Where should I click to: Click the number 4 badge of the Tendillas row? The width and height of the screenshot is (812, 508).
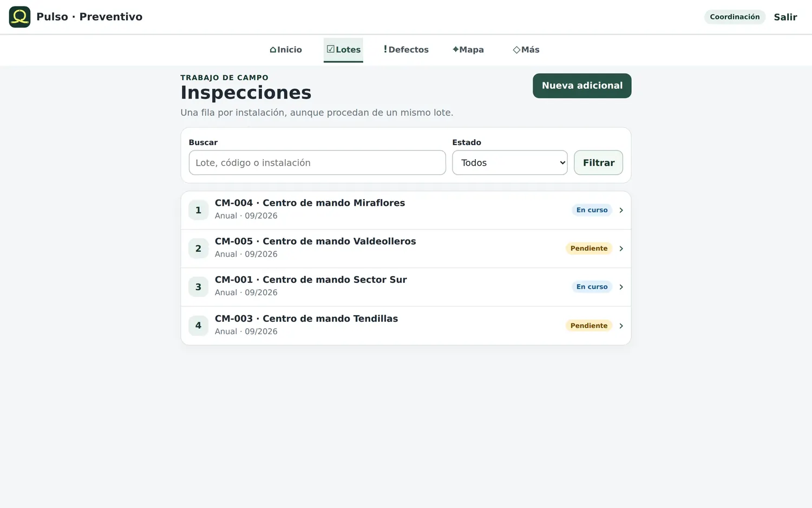(x=198, y=326)
